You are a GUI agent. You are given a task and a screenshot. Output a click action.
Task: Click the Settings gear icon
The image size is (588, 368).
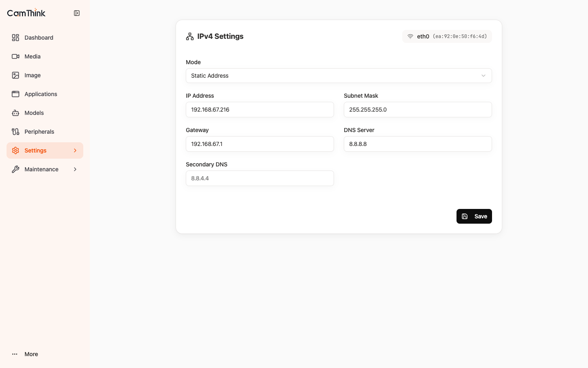click(x=16, y=150)
